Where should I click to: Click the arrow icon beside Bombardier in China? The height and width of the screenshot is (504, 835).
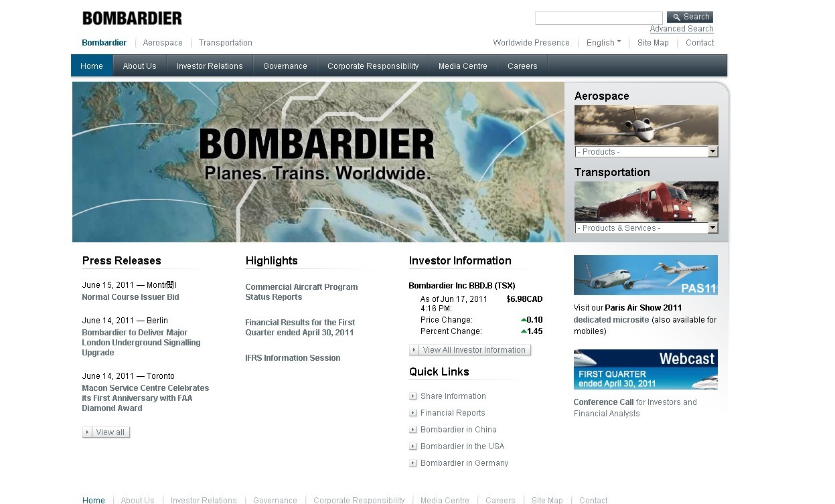[x=413, y=430]
